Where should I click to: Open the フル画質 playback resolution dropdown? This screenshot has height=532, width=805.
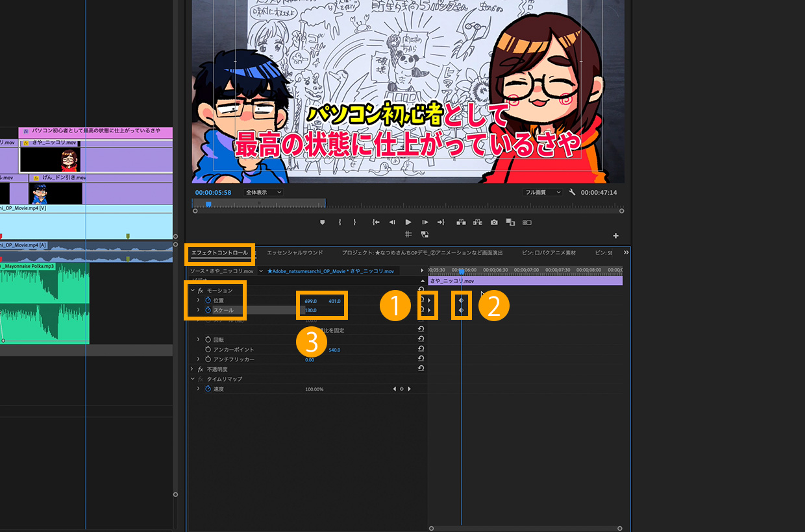pos(543,193)
